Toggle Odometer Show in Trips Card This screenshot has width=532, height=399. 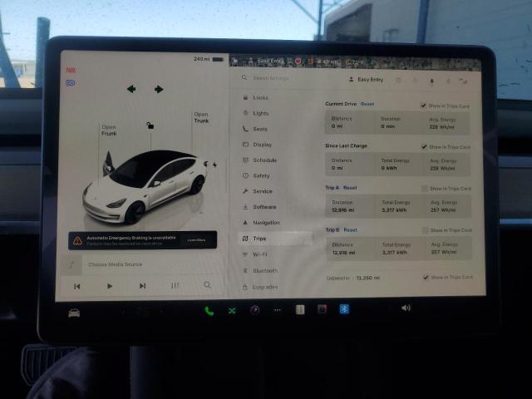pyautogui.click(x=426, y=277)
